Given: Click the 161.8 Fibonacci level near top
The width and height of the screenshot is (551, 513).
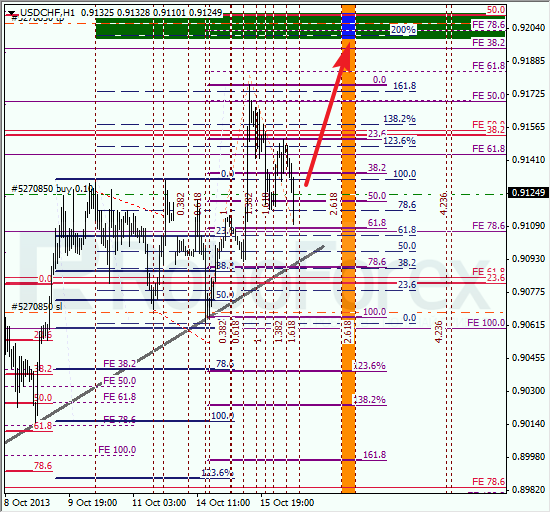Looking at the screenshot, I should tap(404, 86).
